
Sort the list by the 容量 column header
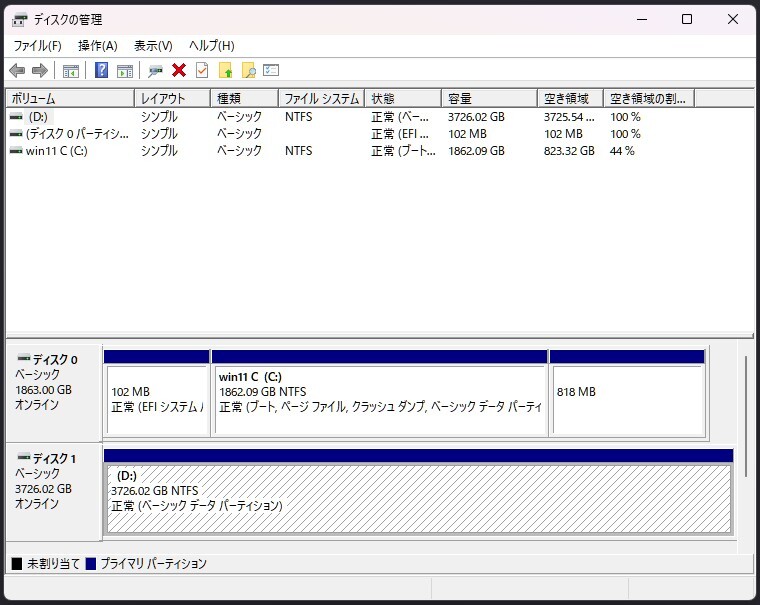click(x=488, y=99)
